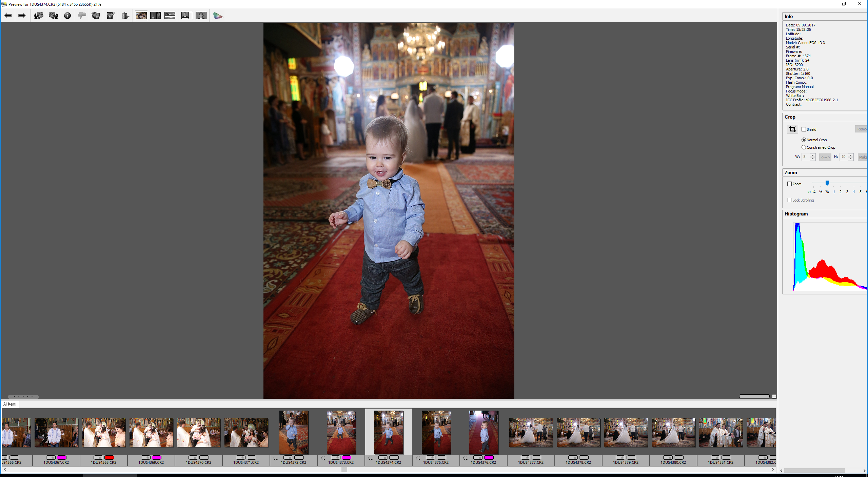Toggle color management gamut icon

tap(218, 16)
